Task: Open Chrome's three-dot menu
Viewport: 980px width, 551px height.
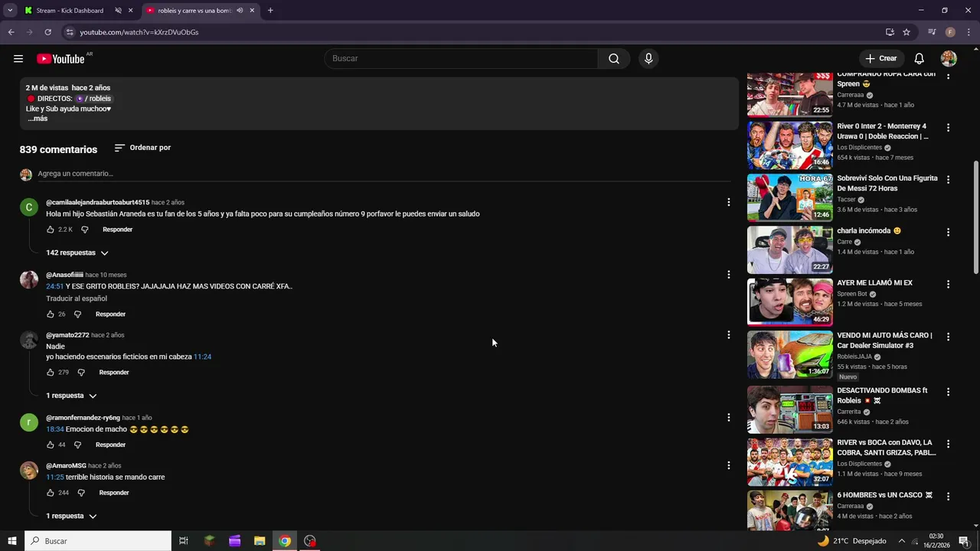Action: pyautogui.click(x=969, y=32)
